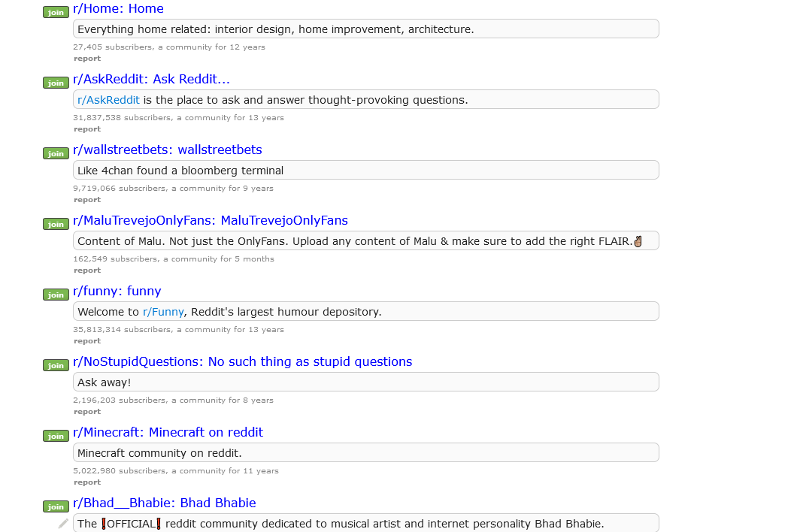The image size is (797, 532).
Task: Report the wallstreetbets subreddit
Action: tap(87, 199)
